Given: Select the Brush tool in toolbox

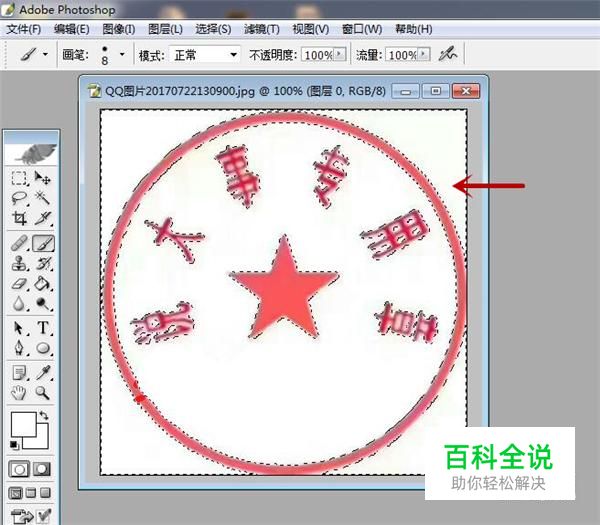Looking at the screenshot, I should coord(43,243).
